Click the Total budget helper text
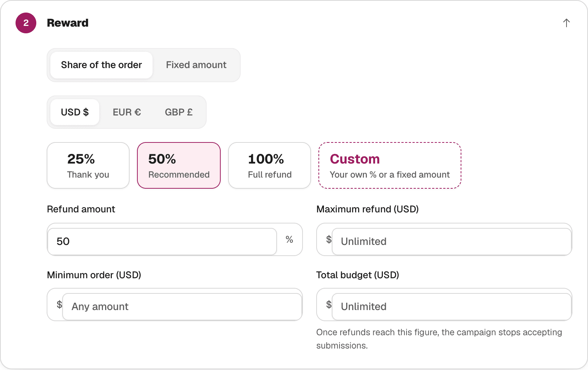The height and width of the screenshot is (370, 588). (439, 339)
